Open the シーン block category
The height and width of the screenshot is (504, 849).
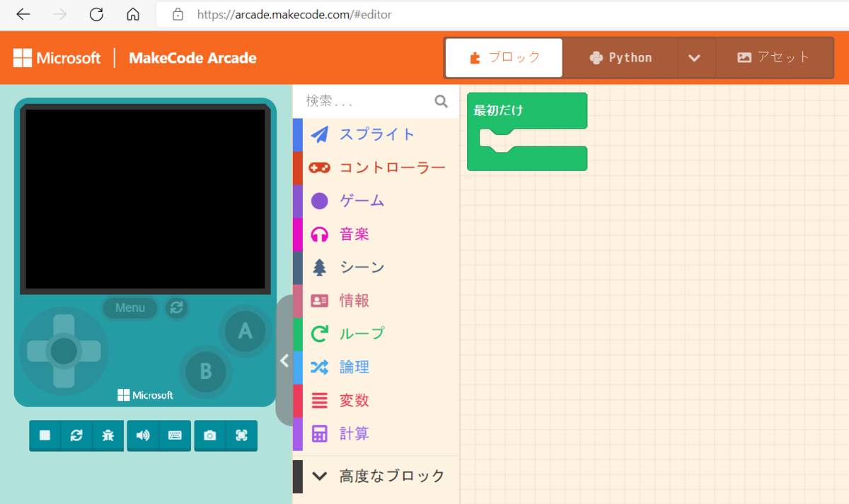click(376, 267)
